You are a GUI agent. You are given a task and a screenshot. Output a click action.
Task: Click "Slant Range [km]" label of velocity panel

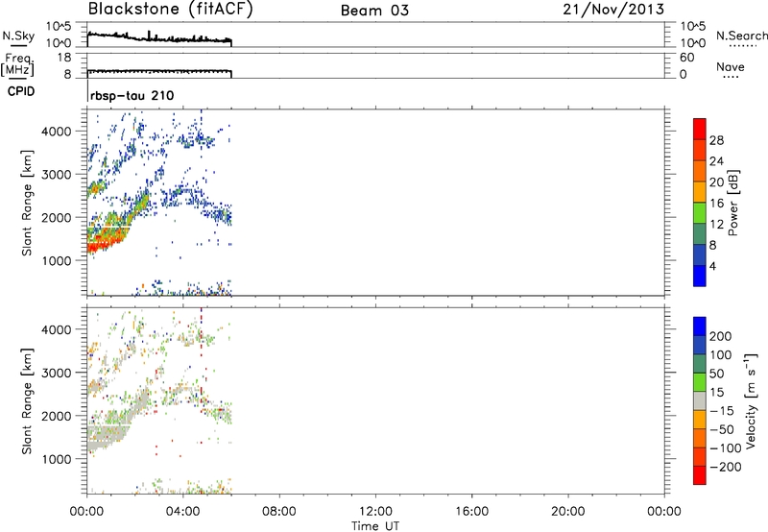click(x=27, y=401)
